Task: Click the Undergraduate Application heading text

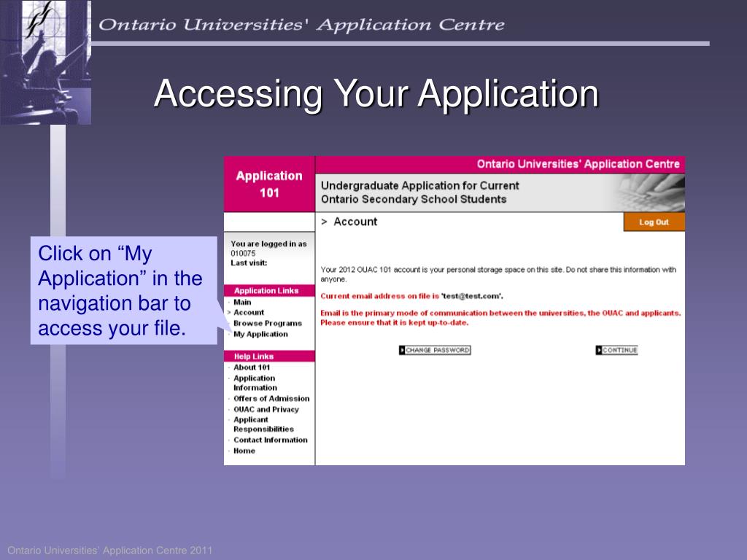Action: pos(419,192)
